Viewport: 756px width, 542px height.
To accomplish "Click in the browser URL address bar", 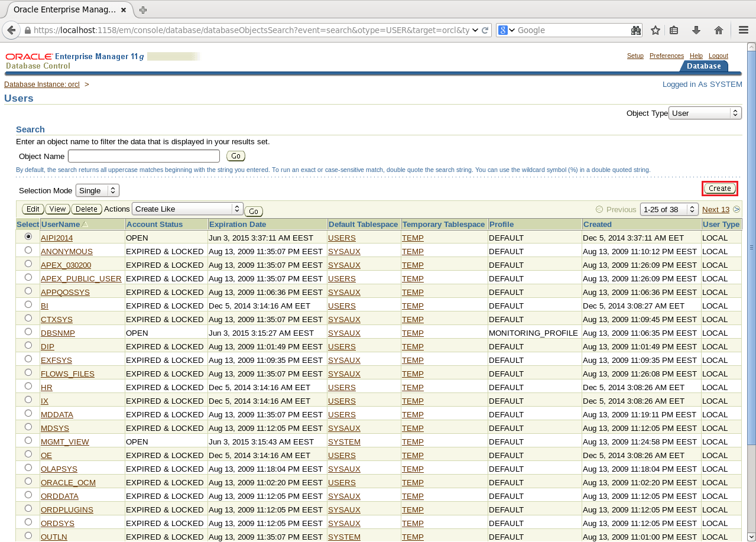I will pos(251,30).
